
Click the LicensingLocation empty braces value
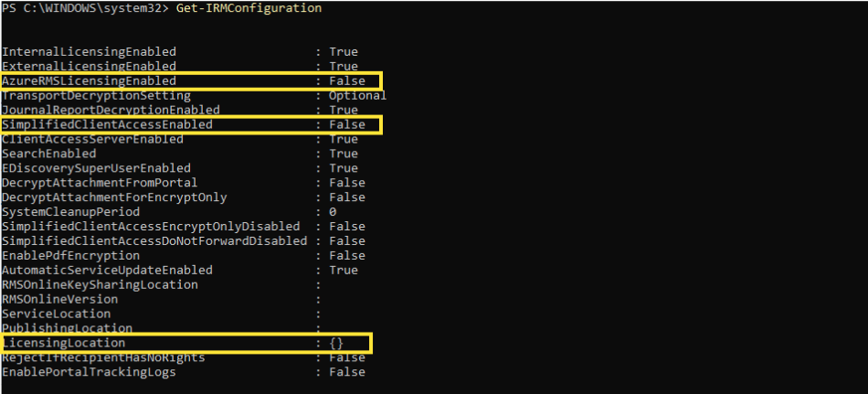tap(336, 343)
